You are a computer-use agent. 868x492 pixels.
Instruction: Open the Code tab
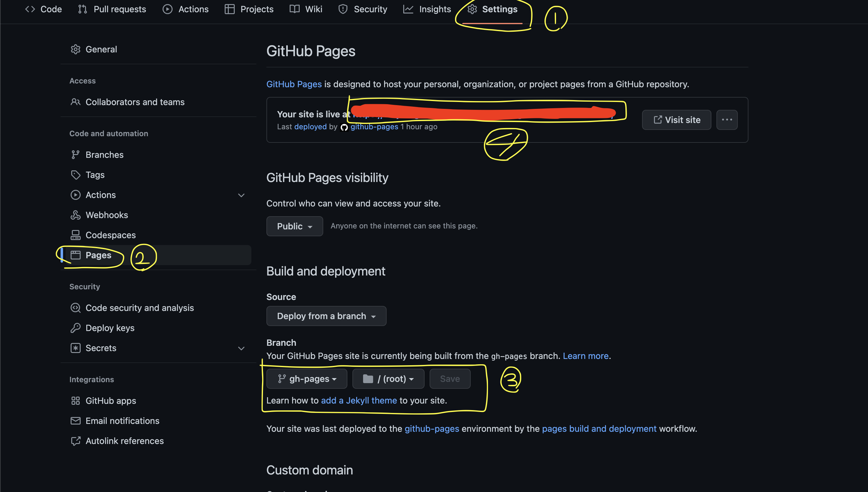tap(44, 9)
